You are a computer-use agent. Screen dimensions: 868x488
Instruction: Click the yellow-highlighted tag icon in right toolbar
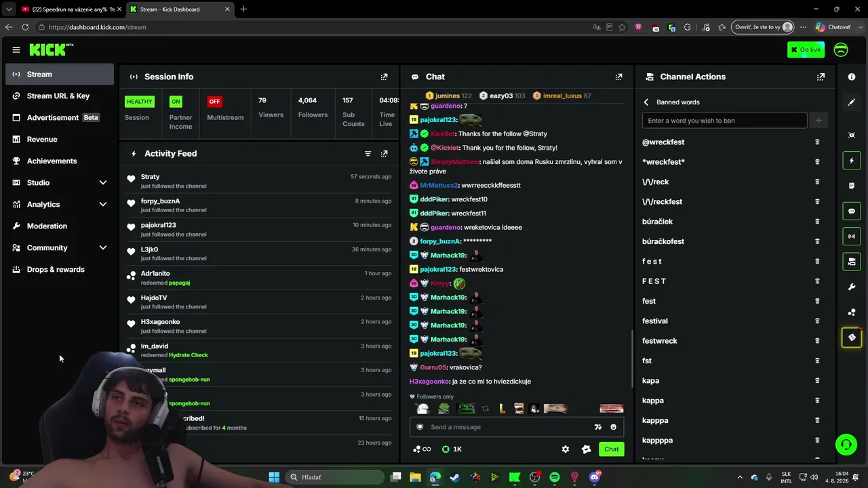click(852, 338)
